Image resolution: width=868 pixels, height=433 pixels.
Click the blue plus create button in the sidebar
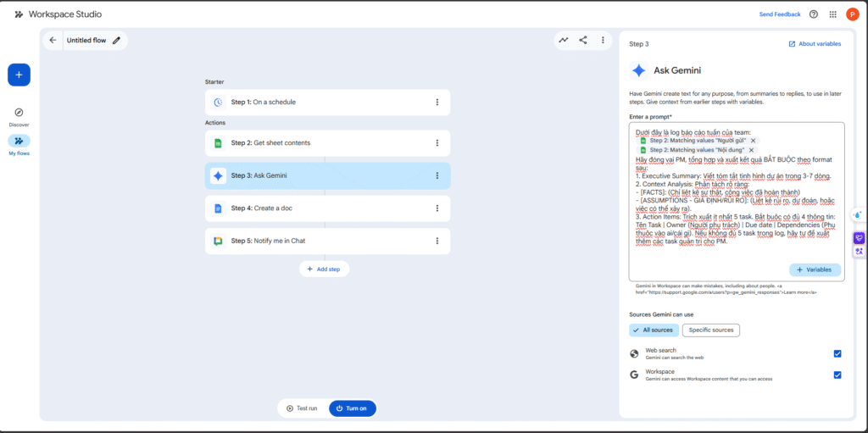pyautogui.click(x=19, y=75)
